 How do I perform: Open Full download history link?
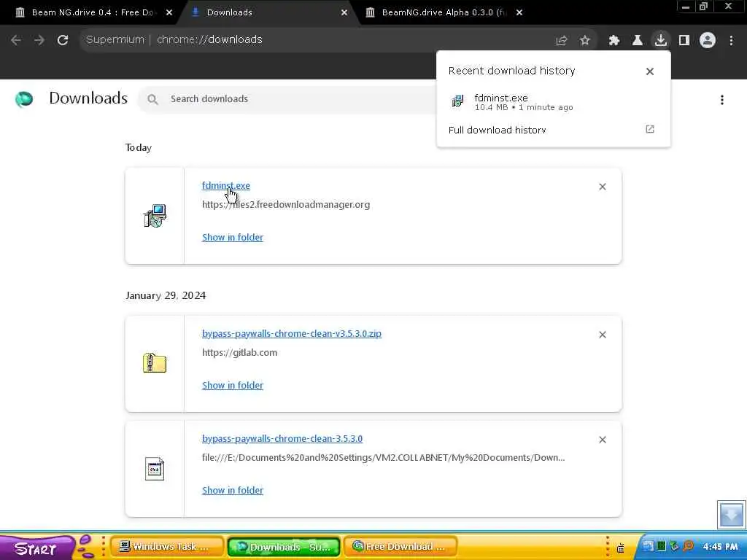497,130
